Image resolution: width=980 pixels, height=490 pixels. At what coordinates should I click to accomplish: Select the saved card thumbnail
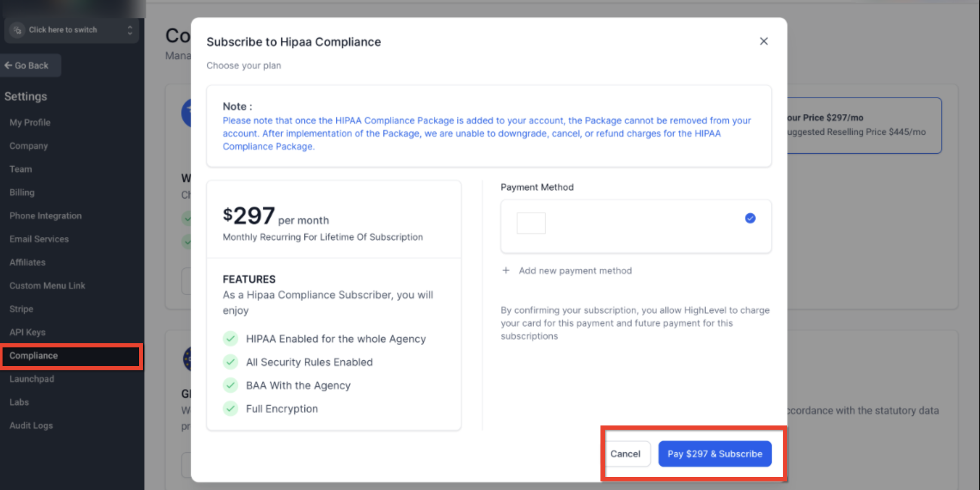(531, 223)
